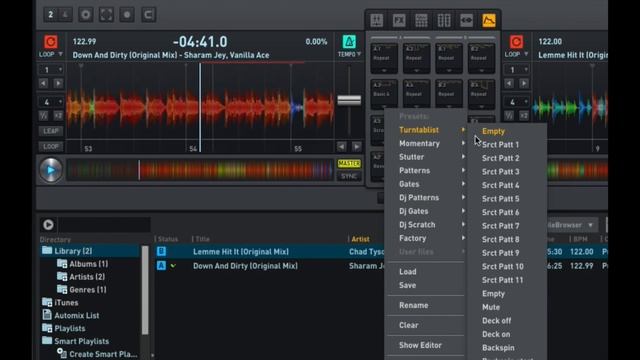Click Show Editor in presets menu
The height and width of the screenshot is (360, 640).
coord(420,345)
